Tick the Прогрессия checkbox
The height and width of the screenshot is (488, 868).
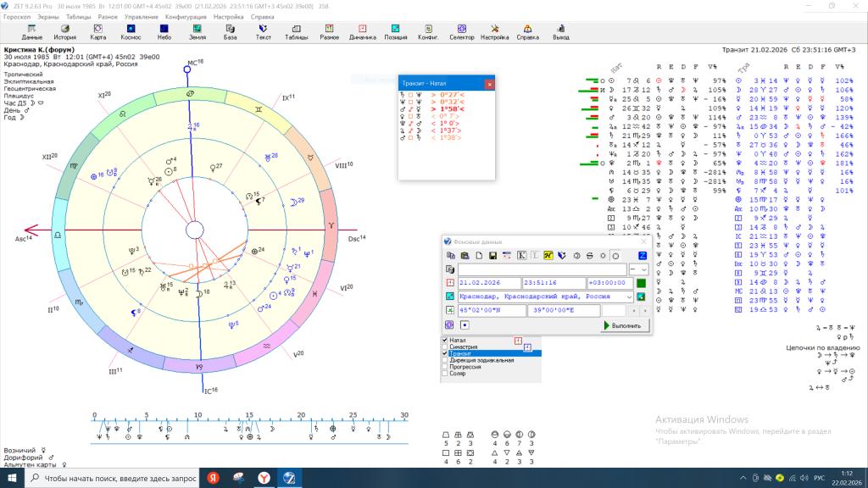(x=445, y=367)
